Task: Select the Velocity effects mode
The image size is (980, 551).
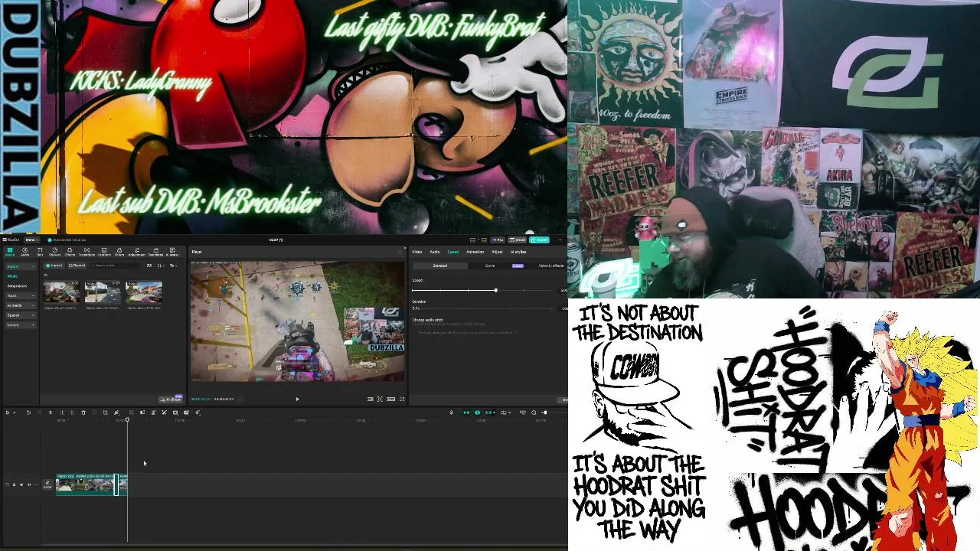Action: click(x=551, y=266)
